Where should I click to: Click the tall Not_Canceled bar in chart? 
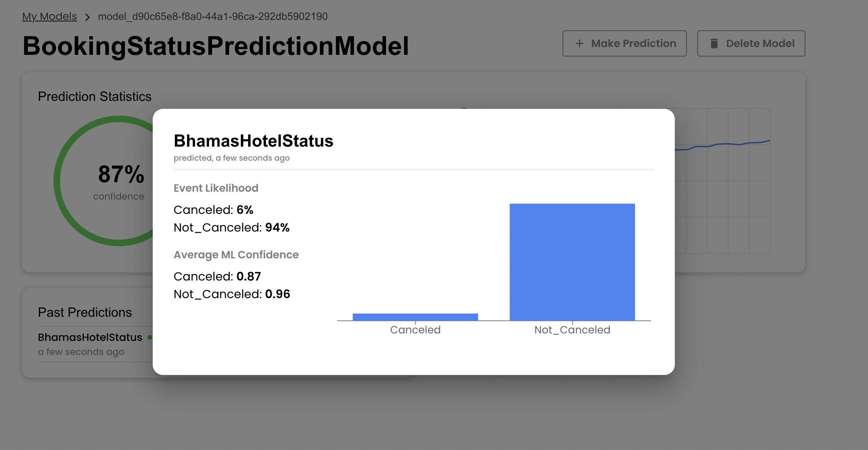[x=572, y=262]
